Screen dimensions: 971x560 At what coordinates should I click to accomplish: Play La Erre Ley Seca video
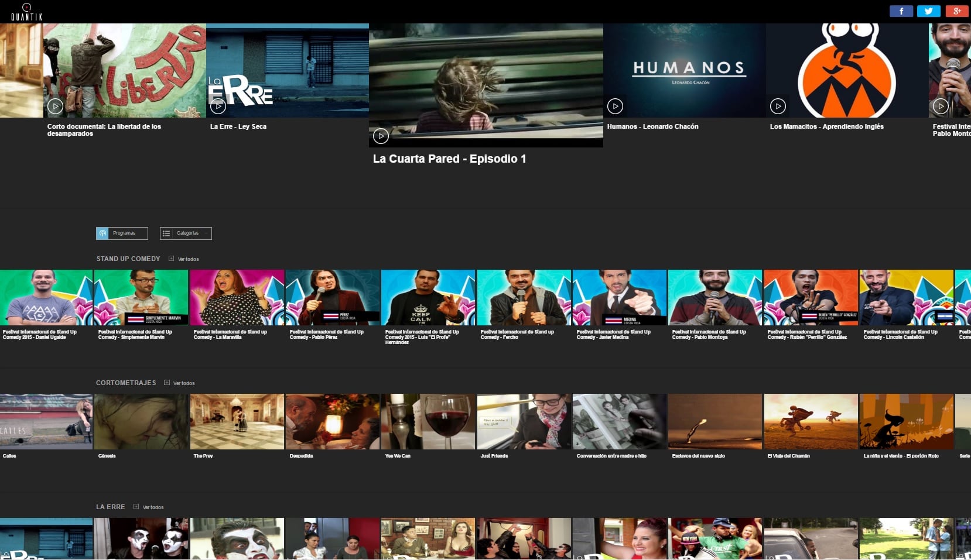(x=218, y=106)
